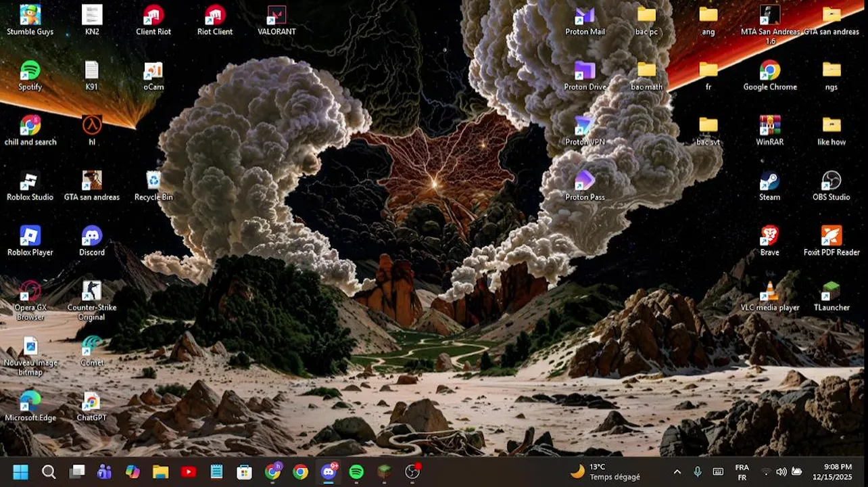Select Counter-Strike Original shortcut
This screenshot has width=868, height=487.
(92, 301)
